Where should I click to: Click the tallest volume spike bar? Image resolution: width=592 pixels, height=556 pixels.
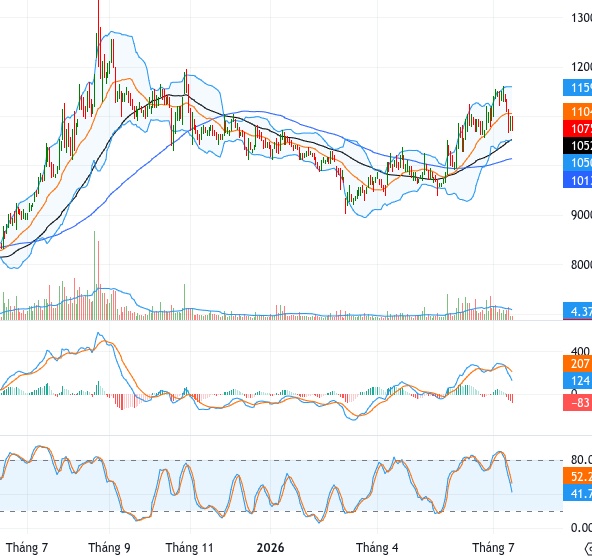(x=94, y=276)
